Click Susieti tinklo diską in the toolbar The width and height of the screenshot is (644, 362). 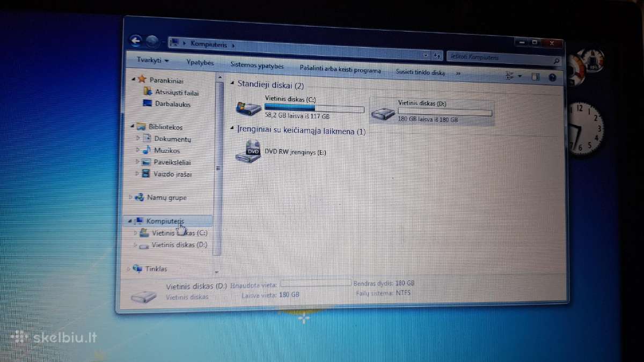coord(420,72)
